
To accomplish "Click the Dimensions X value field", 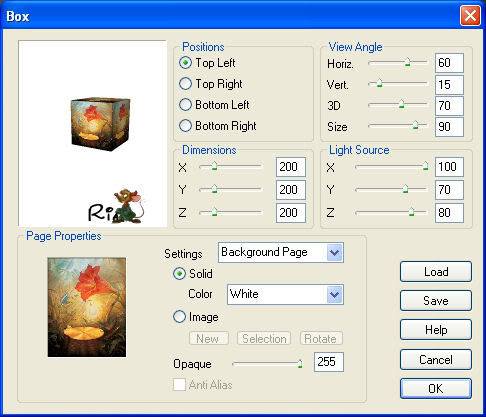I will click(291, 167).
